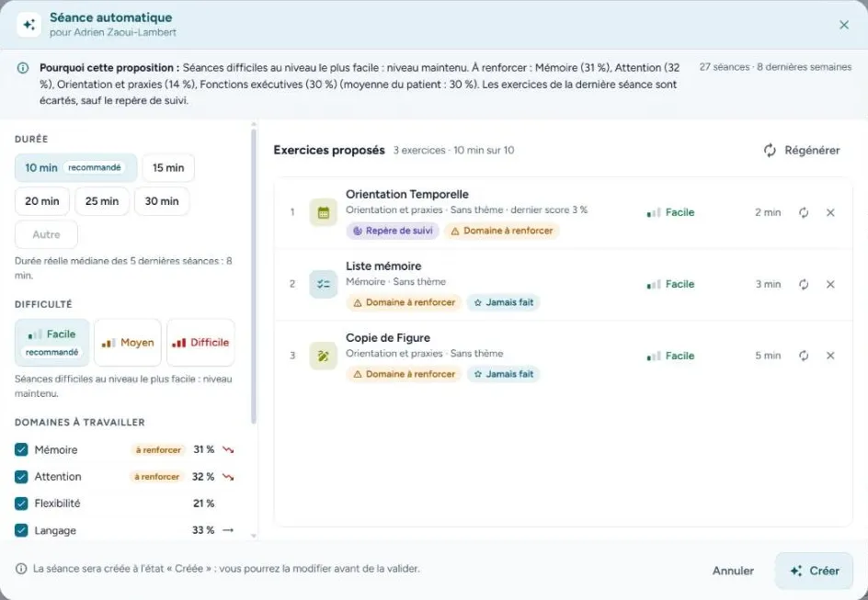Click the drawing icon of Copie de Figure

pyautogui.click(x=324, y=356)
